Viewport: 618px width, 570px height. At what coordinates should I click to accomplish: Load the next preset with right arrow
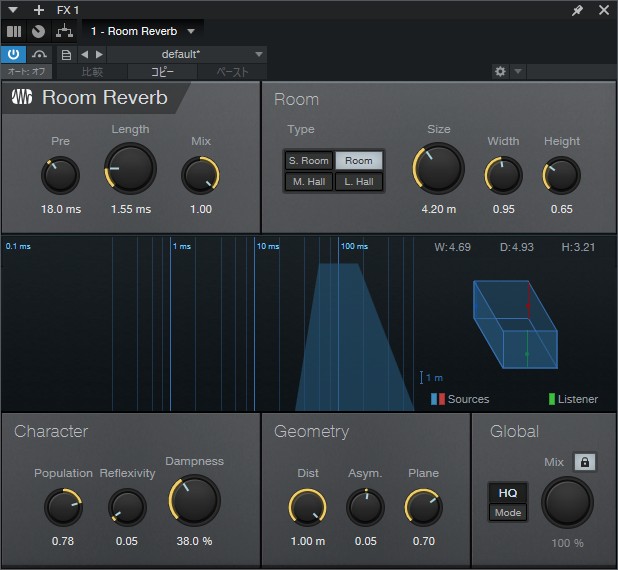pyautogui.click(x=99, y=54)
